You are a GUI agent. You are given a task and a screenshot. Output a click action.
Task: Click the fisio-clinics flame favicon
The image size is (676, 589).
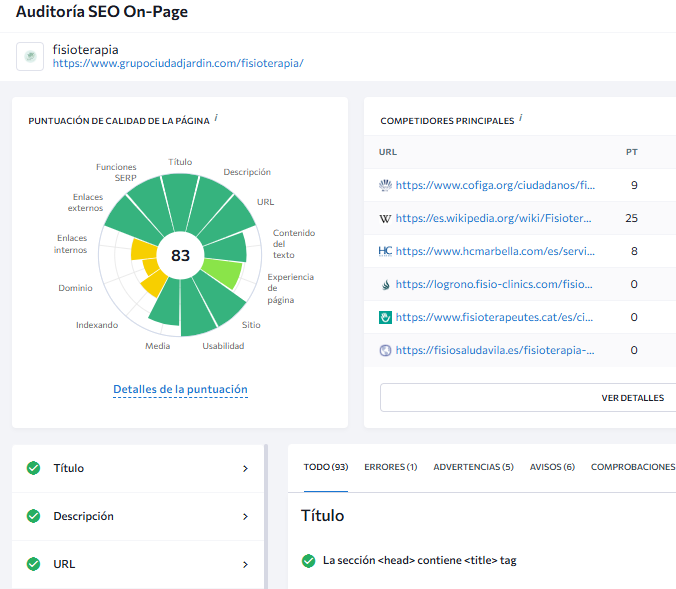pyautogui.click(x=386, y=285)
